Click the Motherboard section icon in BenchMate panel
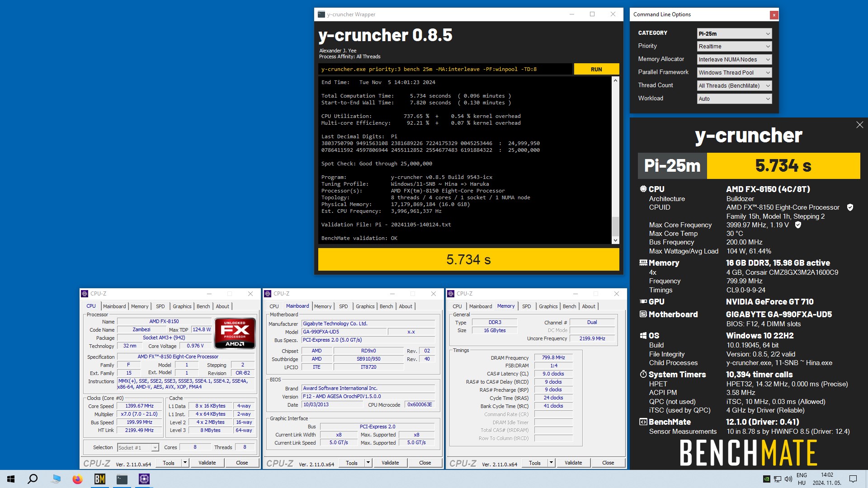 coord(643,314)
